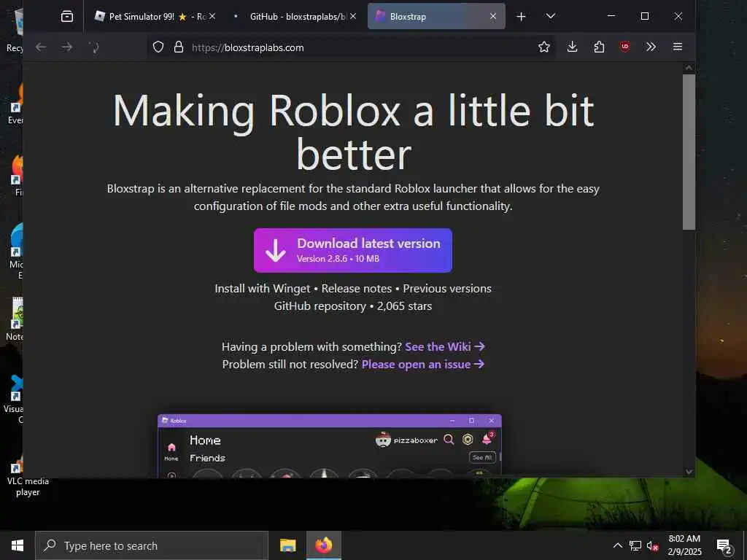
Task: Follow Please open an issue link
Action: point(422,365)
